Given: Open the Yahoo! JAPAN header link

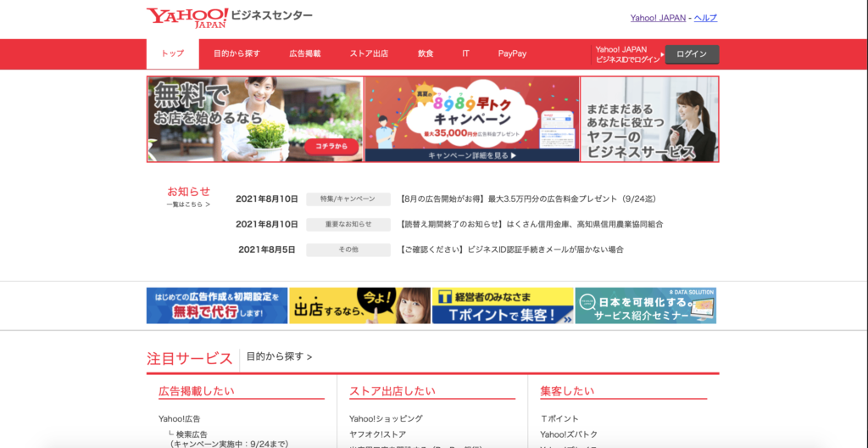Looking at the screenshot, I should point(658,18).
